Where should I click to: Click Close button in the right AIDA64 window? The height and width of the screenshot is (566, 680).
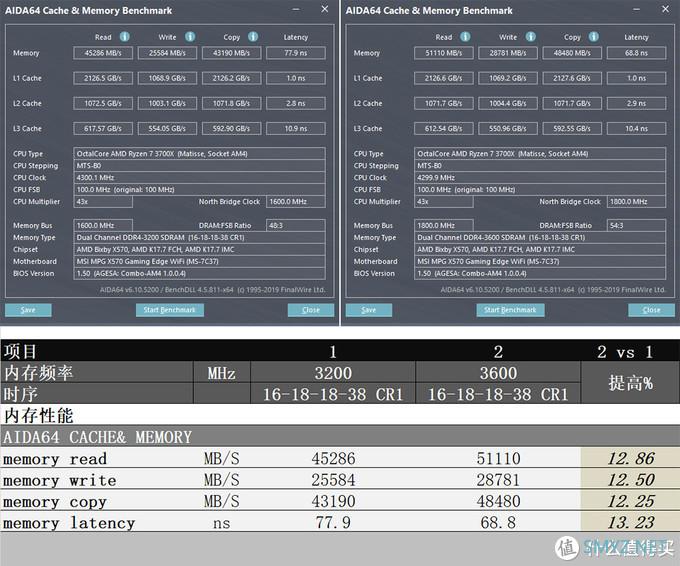(x=651, y=310)
